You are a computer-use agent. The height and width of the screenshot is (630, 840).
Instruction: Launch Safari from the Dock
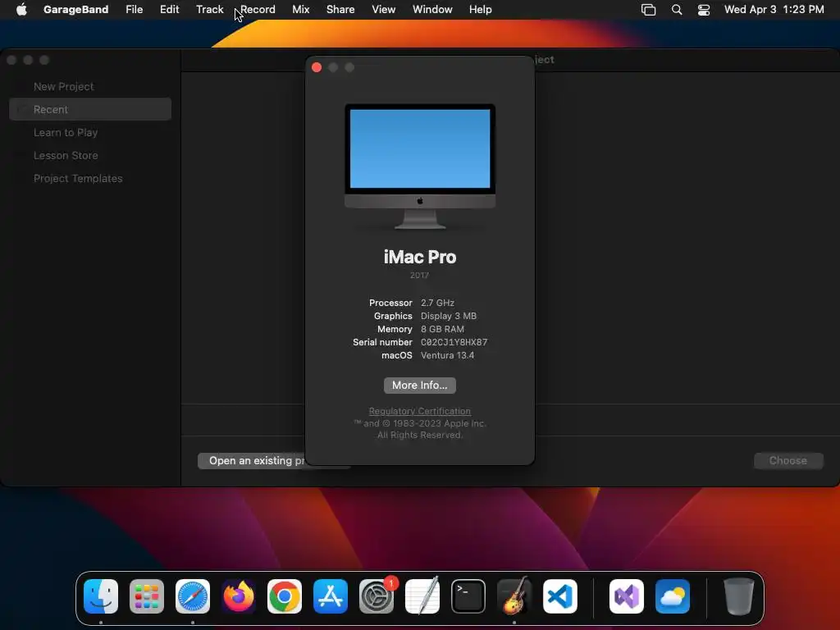(x=193, y=596)
